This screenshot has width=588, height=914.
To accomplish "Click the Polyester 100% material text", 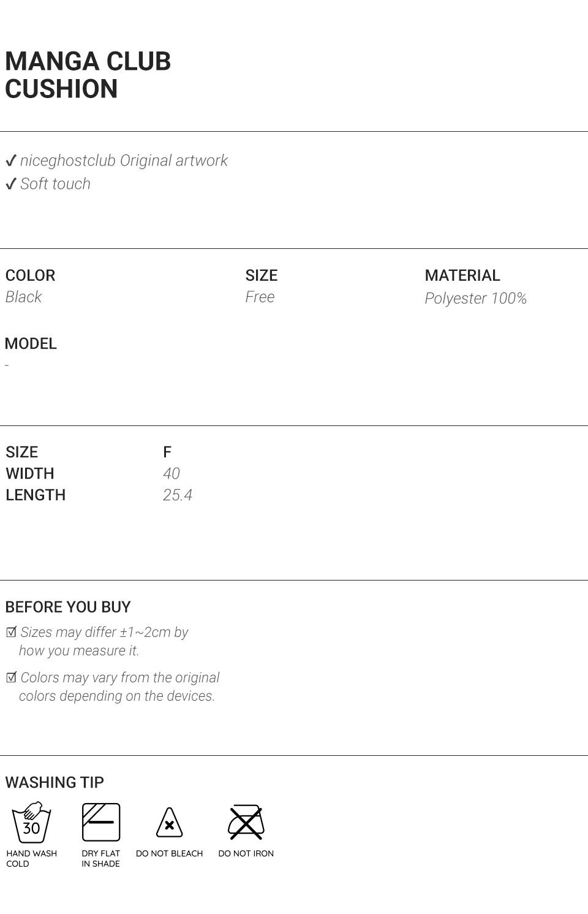I will [475, 299].
